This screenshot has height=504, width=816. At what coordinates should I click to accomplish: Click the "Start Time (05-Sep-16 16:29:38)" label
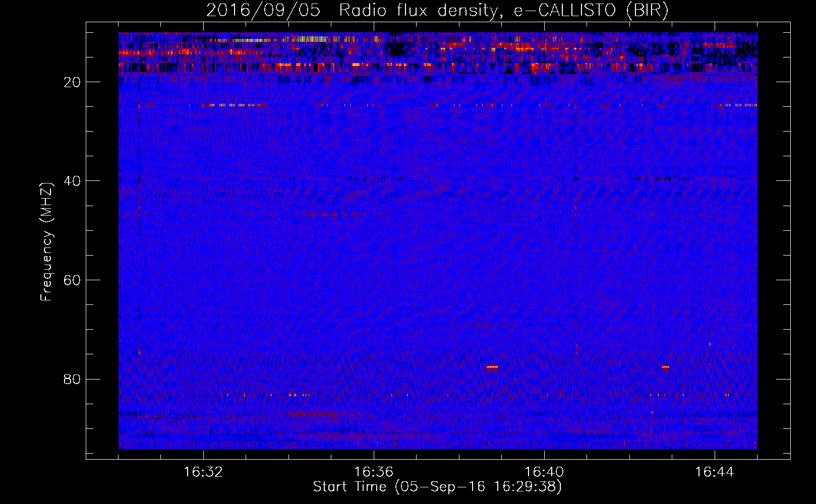pyautogui.click(x=437, y=487)
